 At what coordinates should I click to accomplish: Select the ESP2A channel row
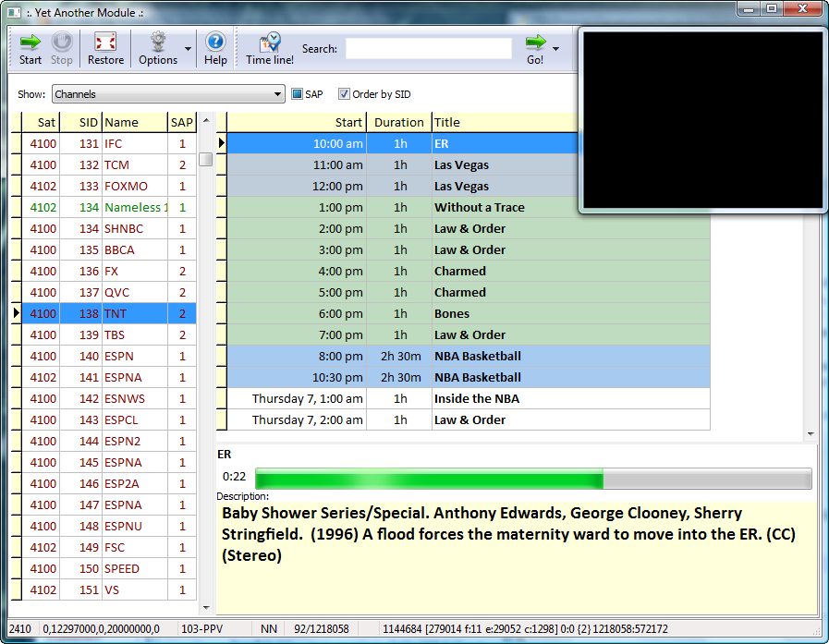pyautogui.click(x=109, y=483)
